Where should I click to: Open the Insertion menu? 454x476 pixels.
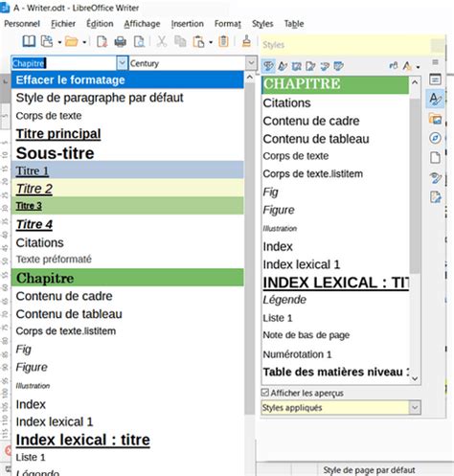(187, 24)
